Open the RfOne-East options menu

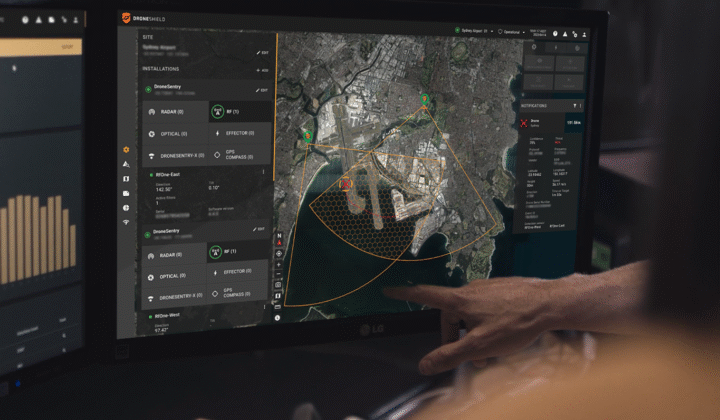pyautogui.click(x=263, y=173)
